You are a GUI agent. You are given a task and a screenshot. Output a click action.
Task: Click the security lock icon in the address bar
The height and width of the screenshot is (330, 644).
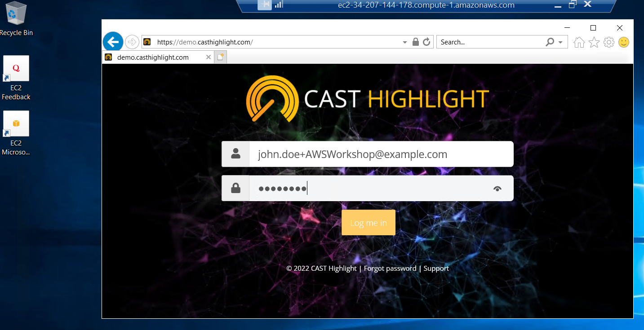pos(416,42)
